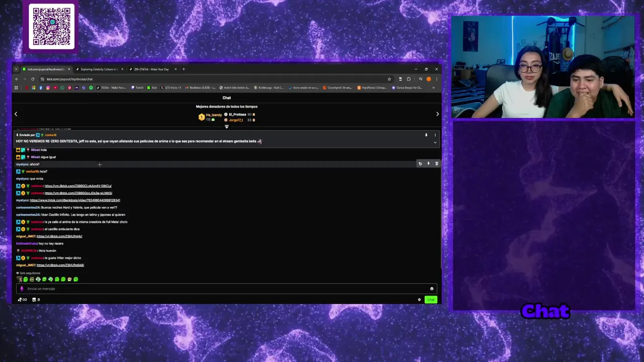Click the browser address bar URL
The width and height of the screenshot is (644, 362).
point(69,79)
